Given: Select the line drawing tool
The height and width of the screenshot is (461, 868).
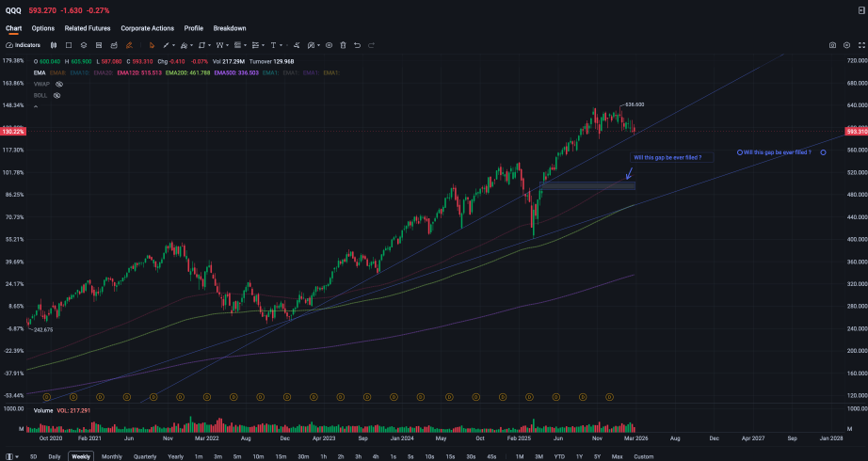Looking at the screenshot, I should (166, 45).
